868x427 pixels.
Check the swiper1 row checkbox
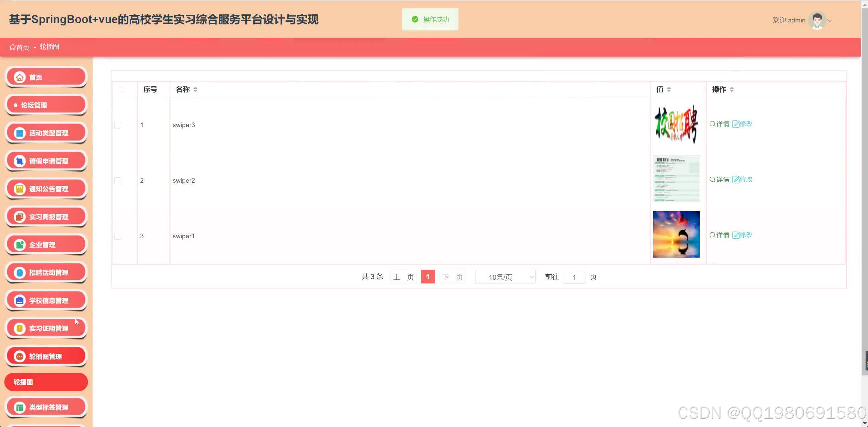[118, 236]
